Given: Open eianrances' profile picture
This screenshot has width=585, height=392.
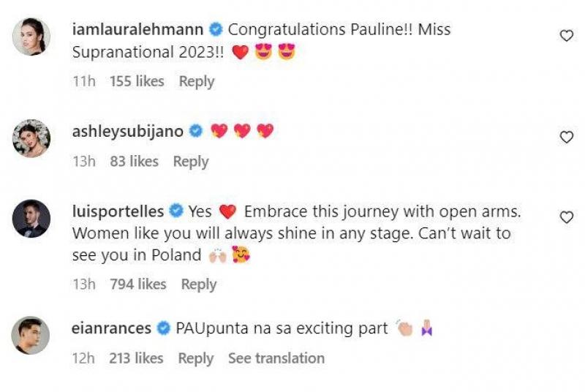Looking at the screenshot, I should (x=31, y=336).
